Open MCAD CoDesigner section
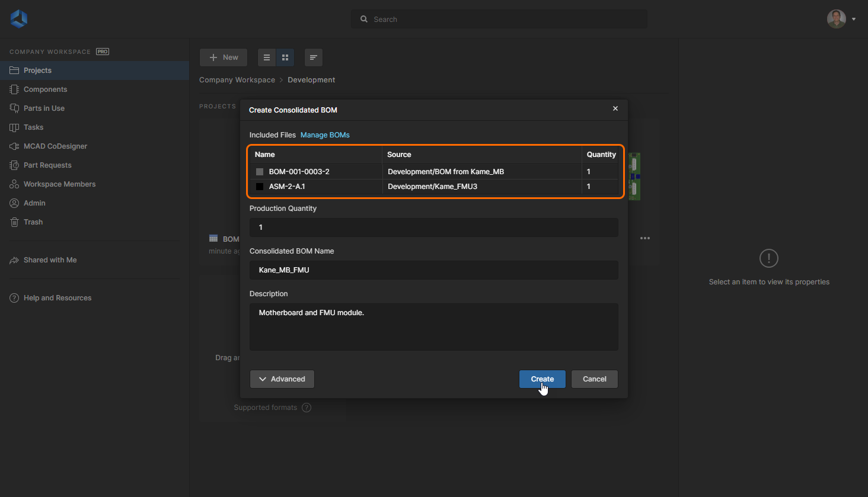The image size is (868, 497). click(x=55, y=146)
